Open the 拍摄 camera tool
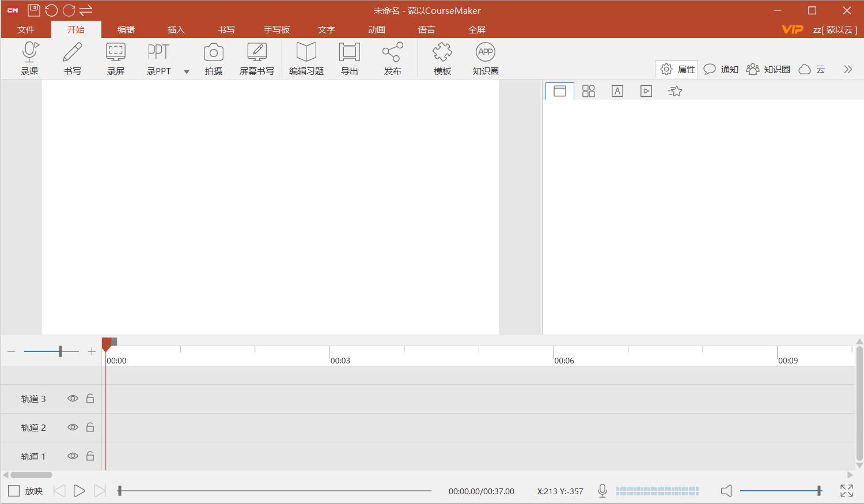 [213, 53]
